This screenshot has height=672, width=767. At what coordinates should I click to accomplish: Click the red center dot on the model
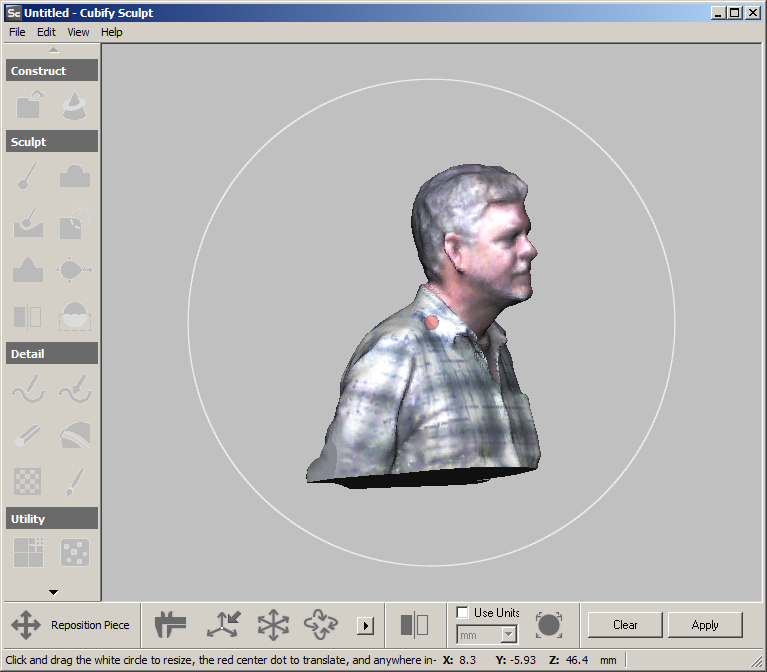[431, 322]
